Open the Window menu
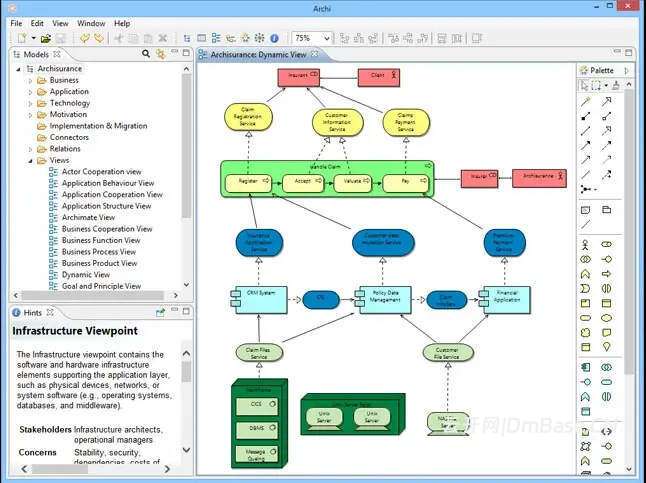 coord(91,23)
